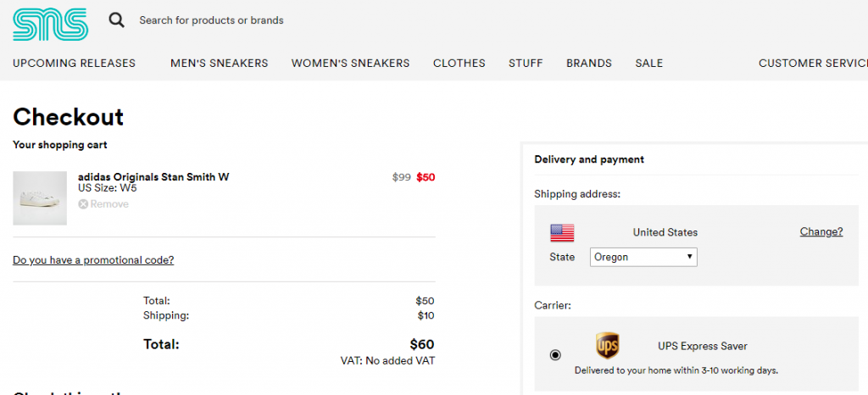Open the State dropdown showing Oregon
This screenshot has height=395, width=868.
point(643,257)
